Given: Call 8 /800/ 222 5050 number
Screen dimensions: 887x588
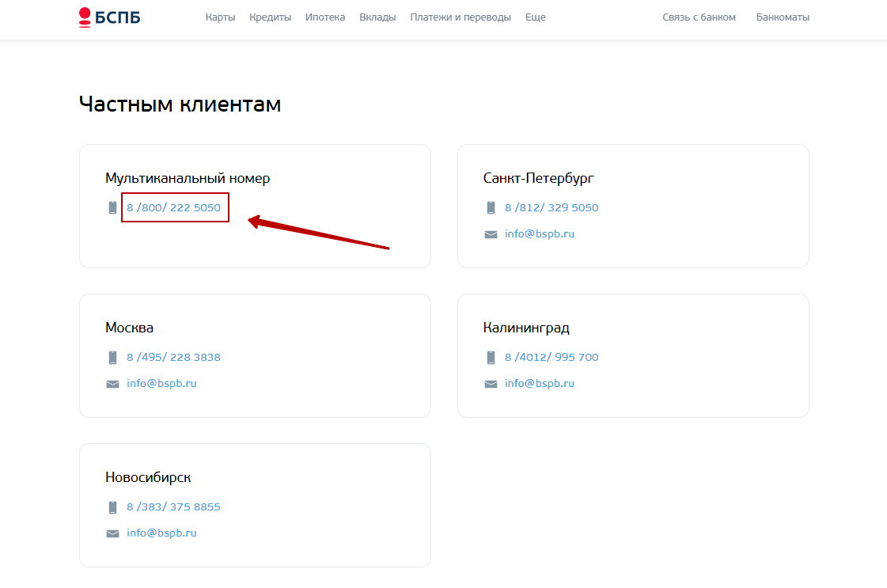Looking at the screenshot, I should click(173, 207).
